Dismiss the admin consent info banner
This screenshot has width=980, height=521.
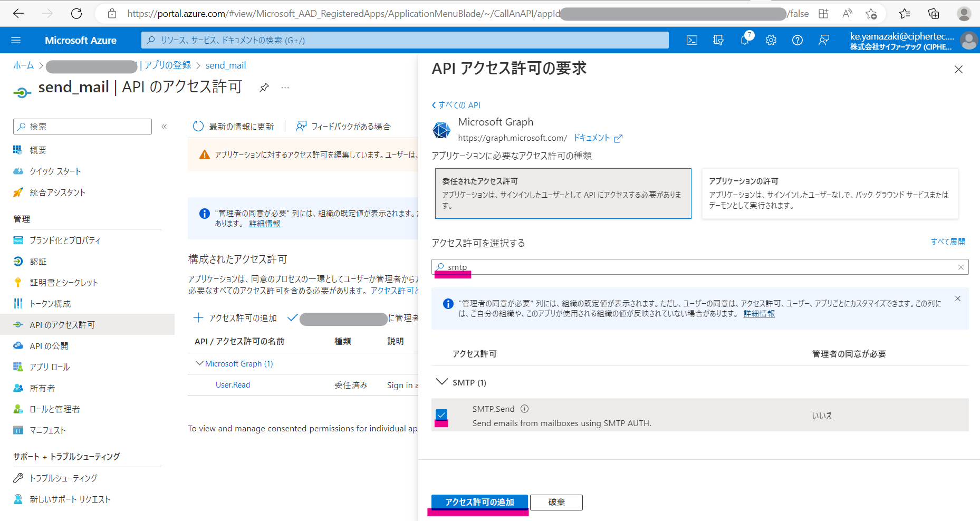958,298
